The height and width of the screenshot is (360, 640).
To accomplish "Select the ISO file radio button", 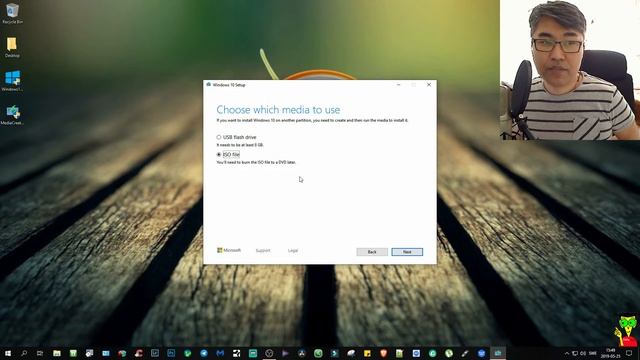I will [219, 155].
